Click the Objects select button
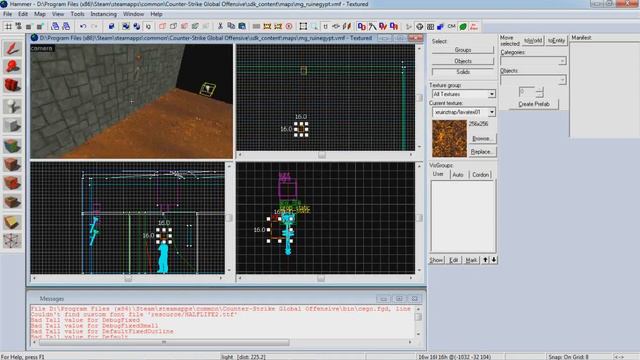The image size is (640, 360). tap(462, 61)
